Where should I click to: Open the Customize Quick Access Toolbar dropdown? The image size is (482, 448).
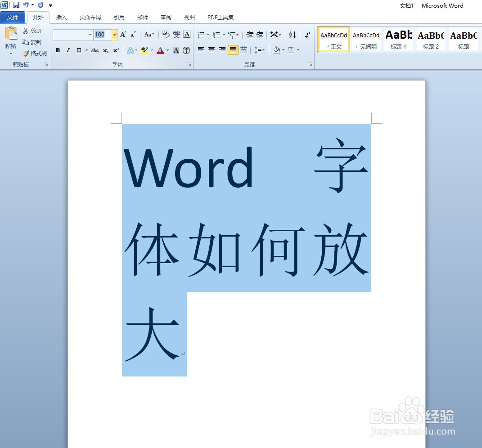pyautogui.click(x=51, y=5)
